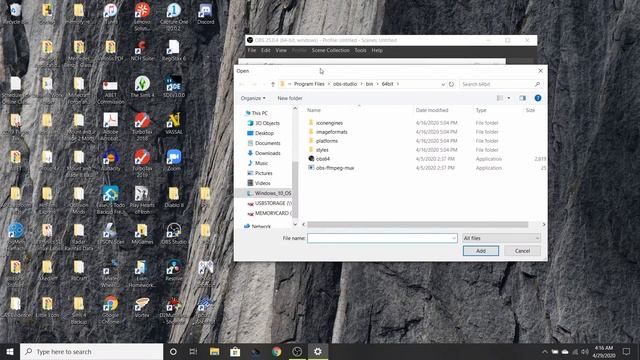Select the obs64 application file
This screenshot has width=640, height=360.
pos(323,159)
